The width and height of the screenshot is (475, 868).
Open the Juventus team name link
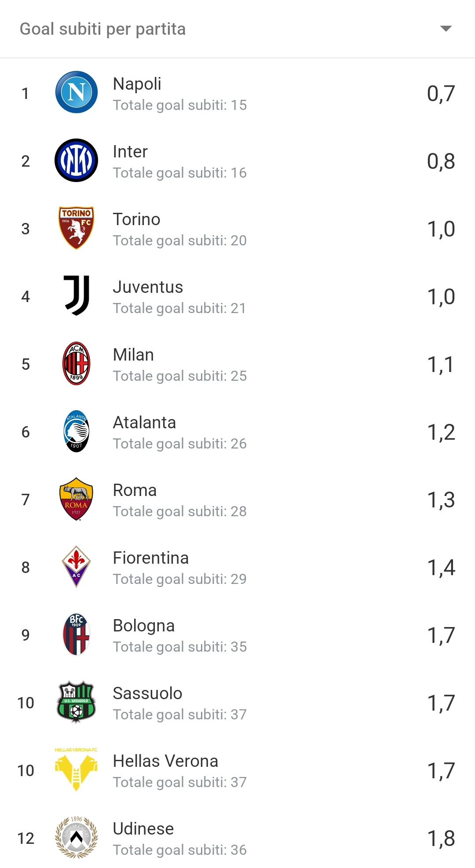(x=148, y=287)
